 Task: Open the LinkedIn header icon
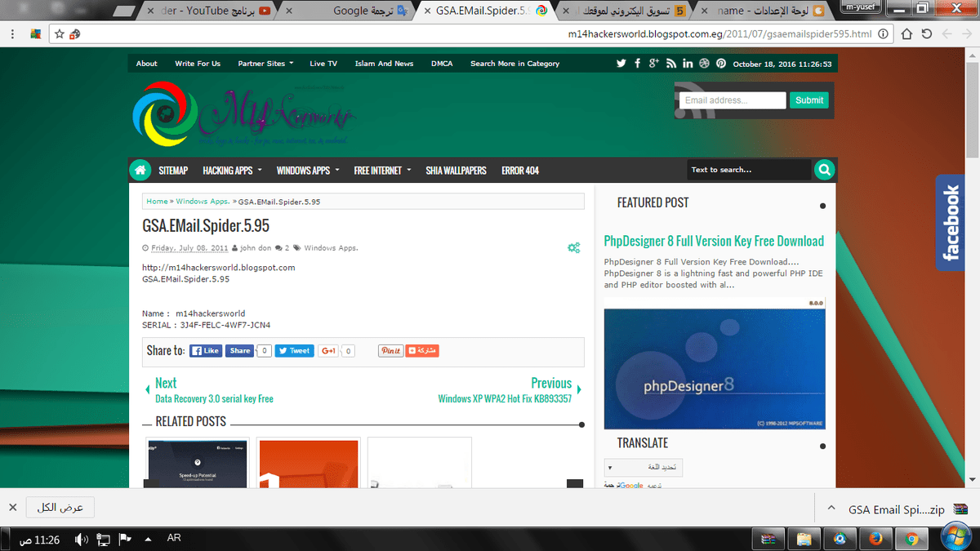pos(688,63)
